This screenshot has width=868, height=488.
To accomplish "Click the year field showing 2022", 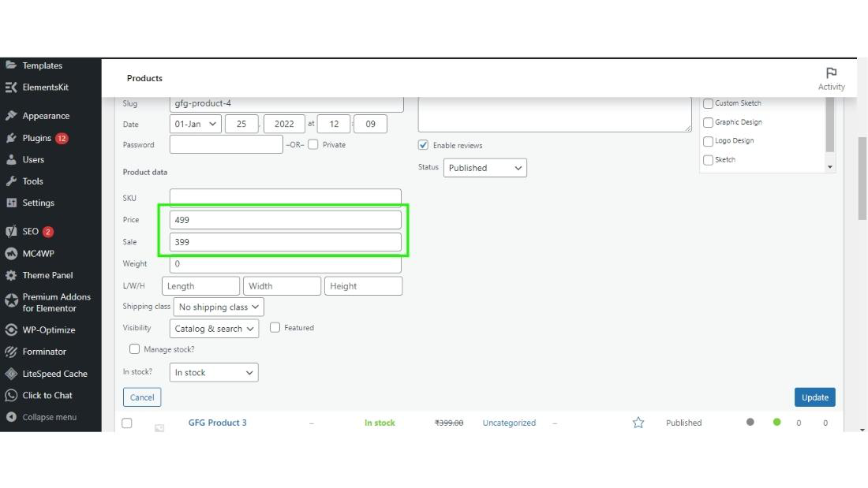I will [x=284, y=124].
